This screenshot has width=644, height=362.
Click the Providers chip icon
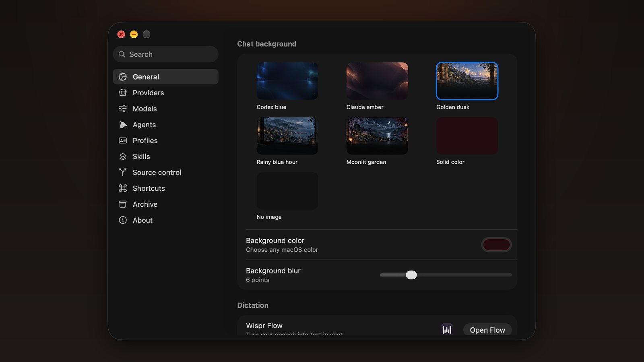123,93
